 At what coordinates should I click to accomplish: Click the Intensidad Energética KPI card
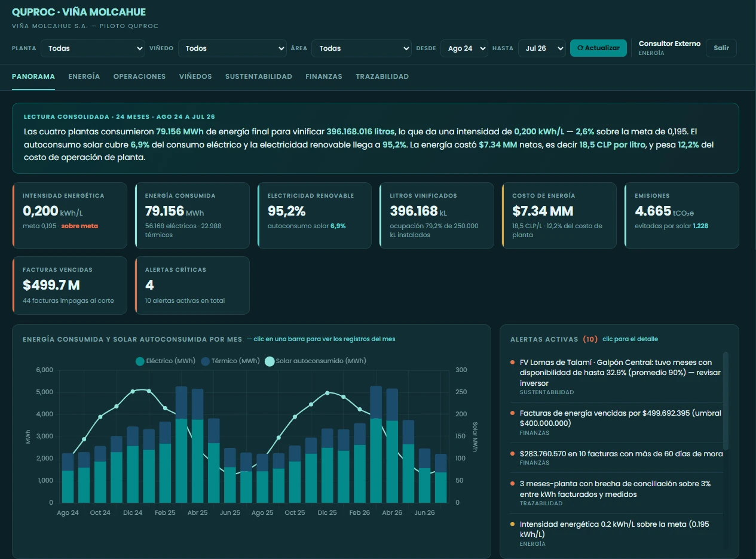pyautogui.click(x=69, y=216)
